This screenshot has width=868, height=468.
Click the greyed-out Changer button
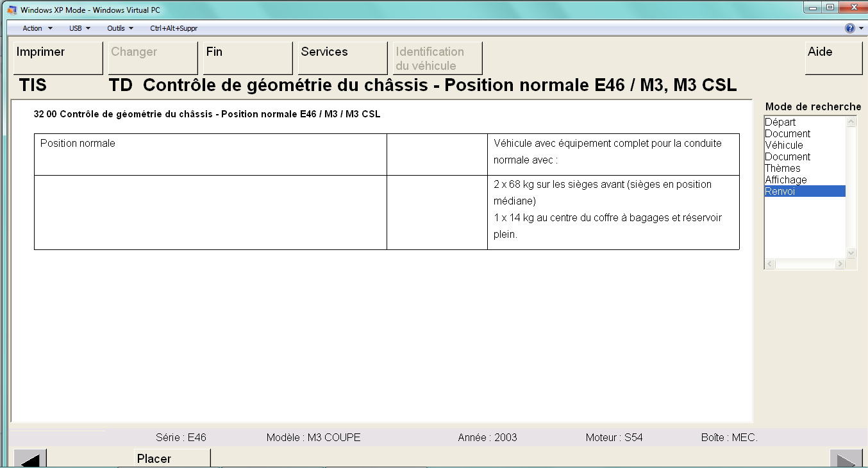click(x=153, y=58)
